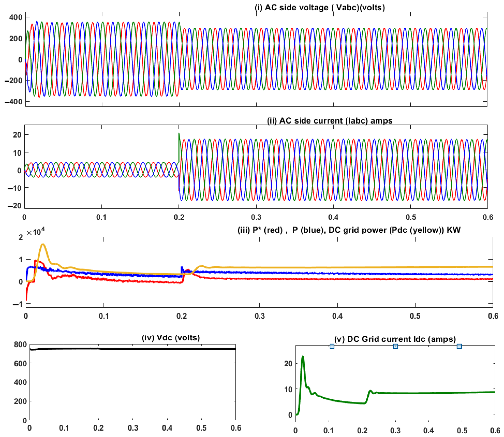Image resolution: width=504 pixels, height=437 pixels.
Task: Click the left blue square handle above Idc plot
Action: [x=332, y=346]
